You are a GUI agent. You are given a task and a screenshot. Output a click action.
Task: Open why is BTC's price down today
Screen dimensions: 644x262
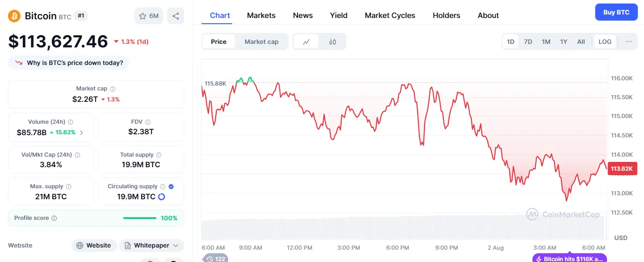click(68, 62)
